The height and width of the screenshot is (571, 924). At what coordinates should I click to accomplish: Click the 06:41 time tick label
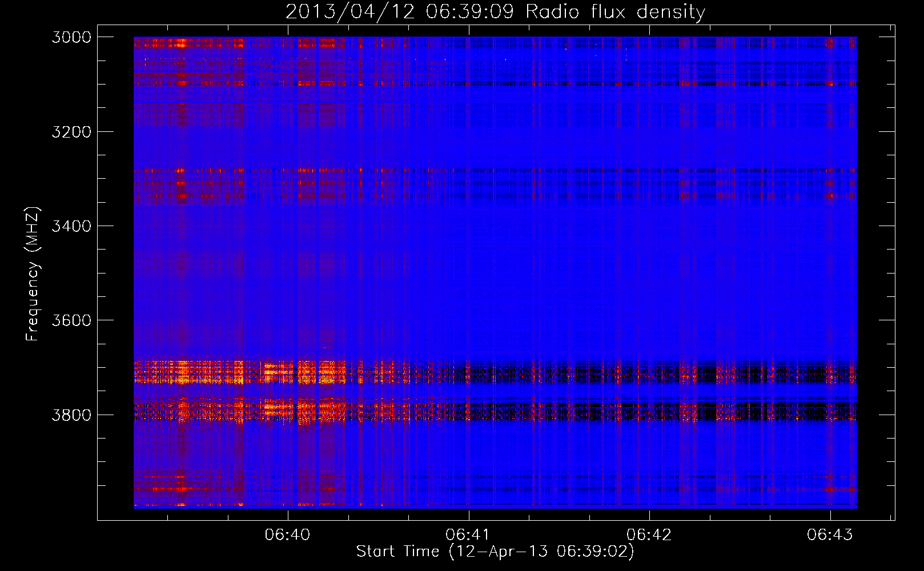468,534
